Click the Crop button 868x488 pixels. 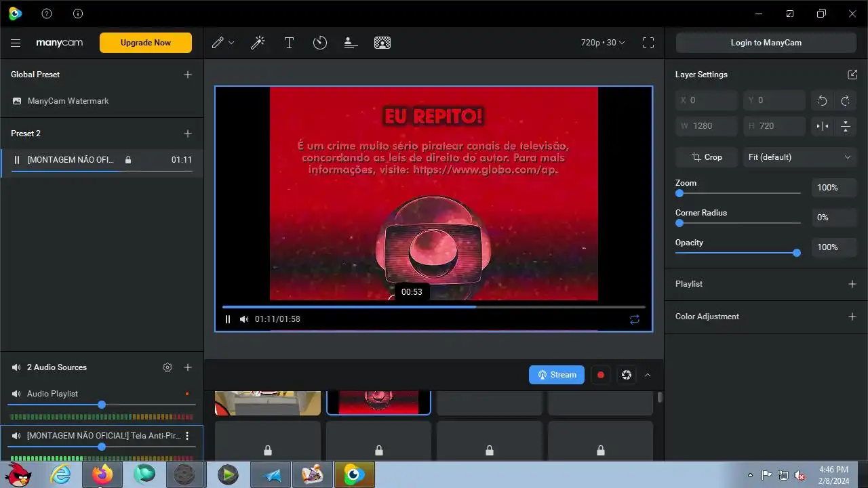tap(707, 157)
